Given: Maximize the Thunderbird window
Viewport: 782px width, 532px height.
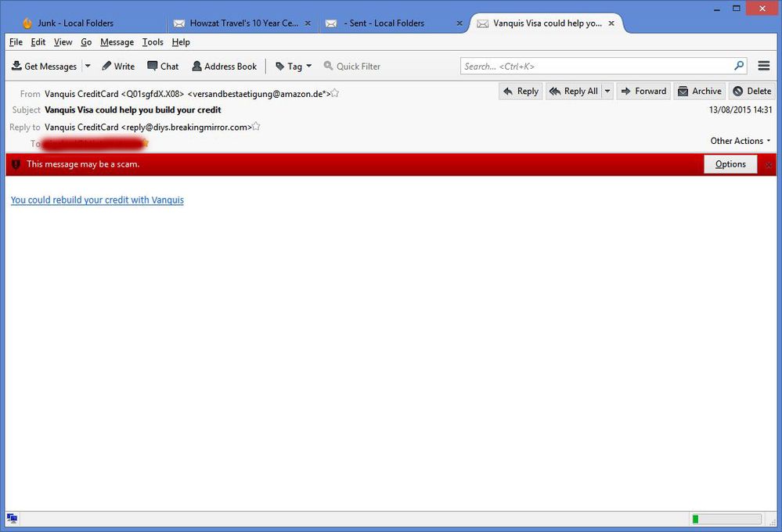Looking at the screenshot, I should click(736, 9).
